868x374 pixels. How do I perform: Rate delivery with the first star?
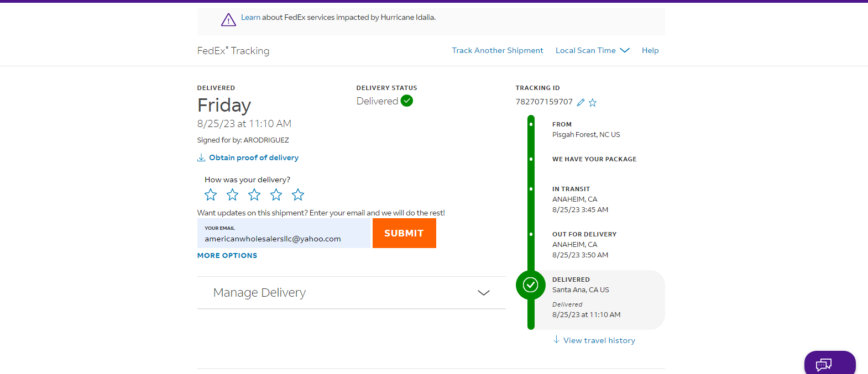[211, 194]
